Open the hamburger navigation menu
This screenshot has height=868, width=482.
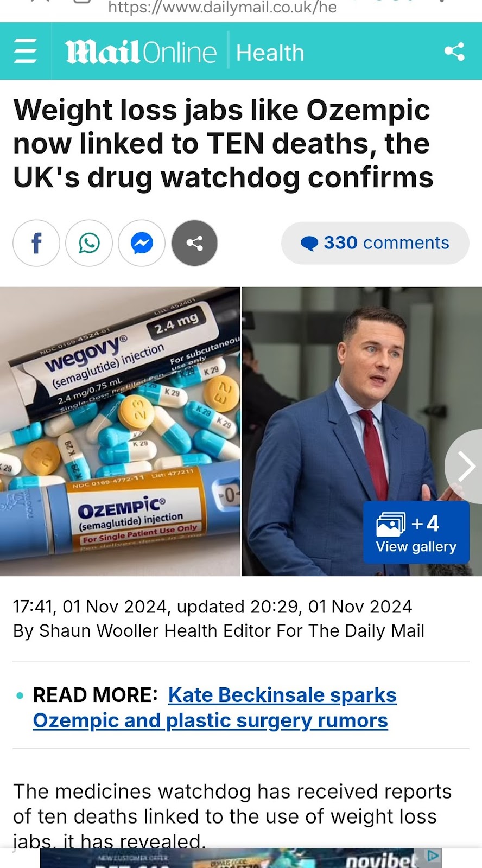pyautogui.click(x=25, y=52)
